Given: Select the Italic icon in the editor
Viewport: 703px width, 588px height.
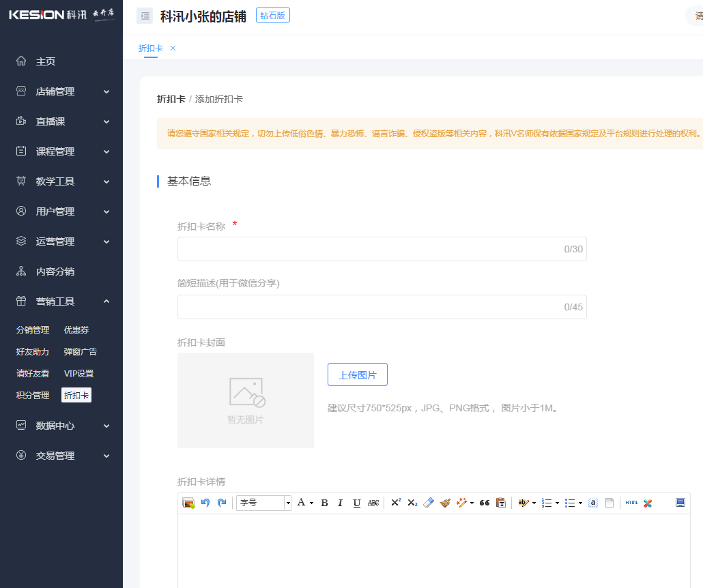Looking at the screenshot, I should coord(339,503).
